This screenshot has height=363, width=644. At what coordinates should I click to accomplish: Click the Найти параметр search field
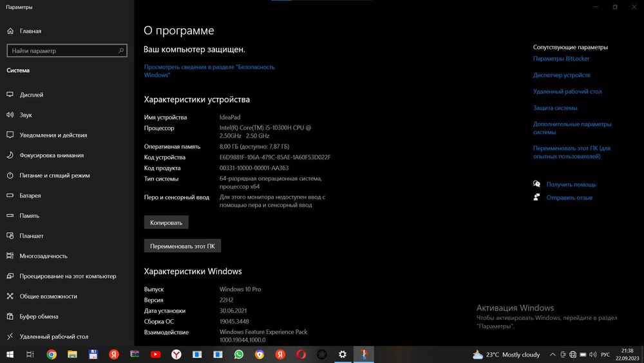click(67, 50)
